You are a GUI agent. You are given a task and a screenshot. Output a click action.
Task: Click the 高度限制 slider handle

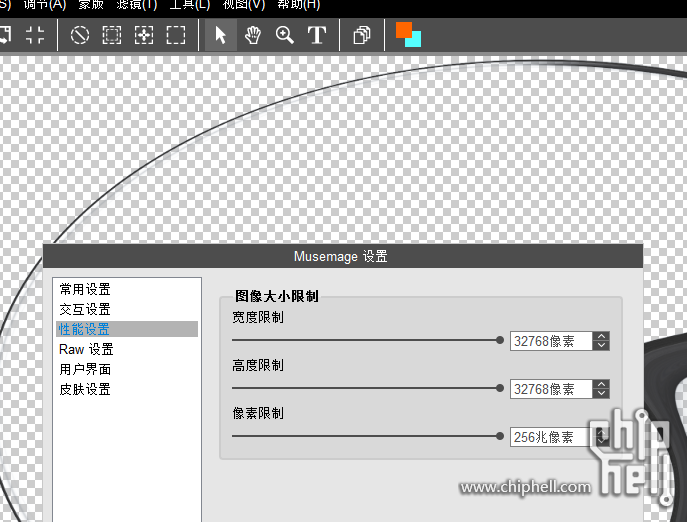[x=499, y=388]
